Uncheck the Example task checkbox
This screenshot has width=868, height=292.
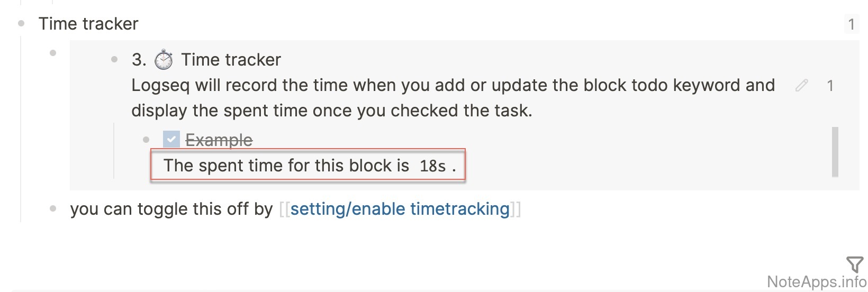(x=171, y=139)
